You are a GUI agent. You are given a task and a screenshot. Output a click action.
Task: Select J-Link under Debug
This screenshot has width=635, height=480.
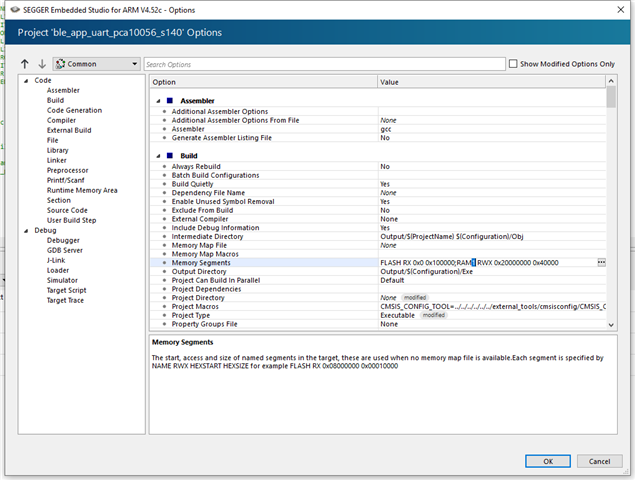coord(56,260)
